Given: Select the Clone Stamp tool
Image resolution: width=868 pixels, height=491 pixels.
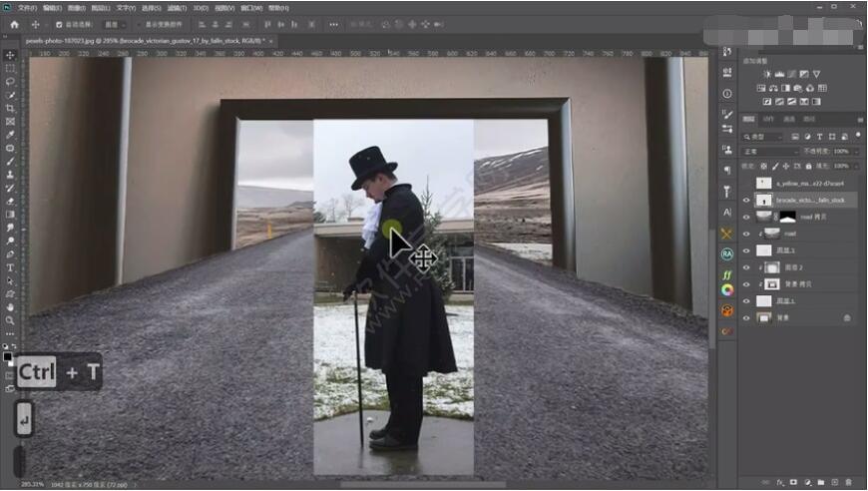Looking at the screenshot, I should [x=10, y=175].
